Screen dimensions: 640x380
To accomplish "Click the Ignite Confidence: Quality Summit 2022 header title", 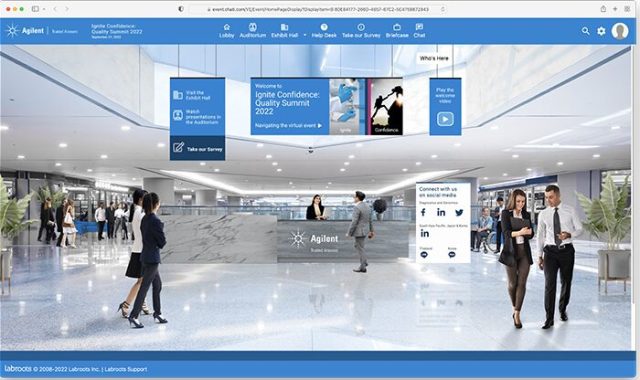I will pos(117,29).
